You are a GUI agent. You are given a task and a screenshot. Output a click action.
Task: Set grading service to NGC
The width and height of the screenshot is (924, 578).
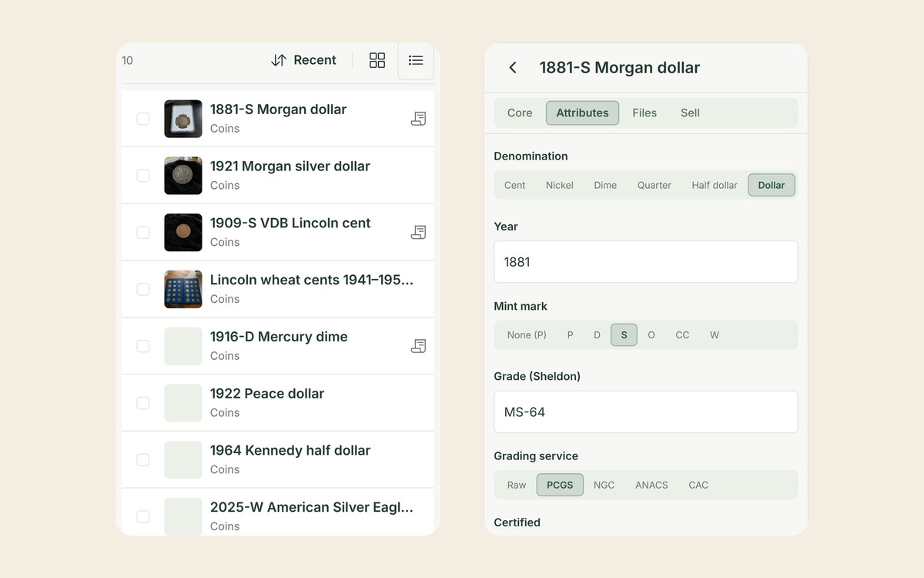click(x=604, y=485)
